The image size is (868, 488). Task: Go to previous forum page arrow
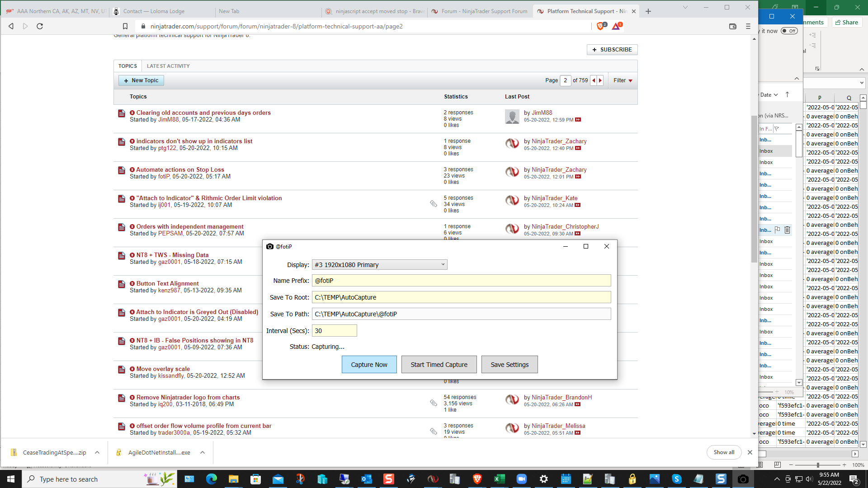(594, 80)
